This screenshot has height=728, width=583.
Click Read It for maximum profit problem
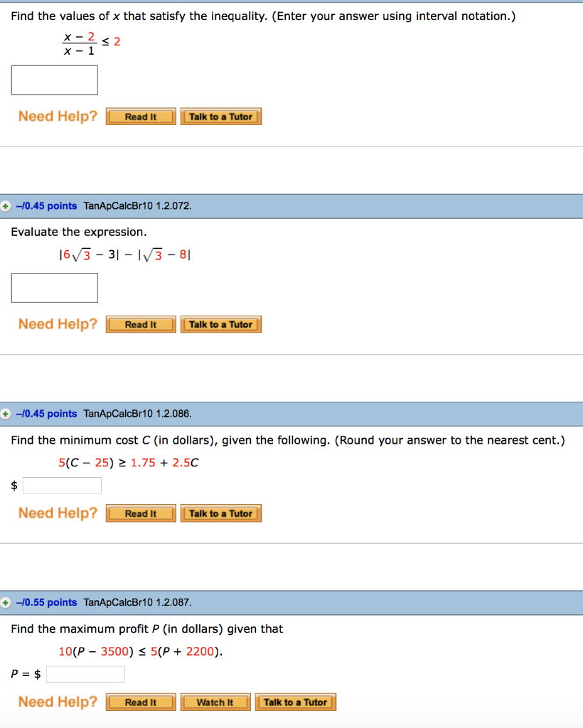(x=140, y=702)
